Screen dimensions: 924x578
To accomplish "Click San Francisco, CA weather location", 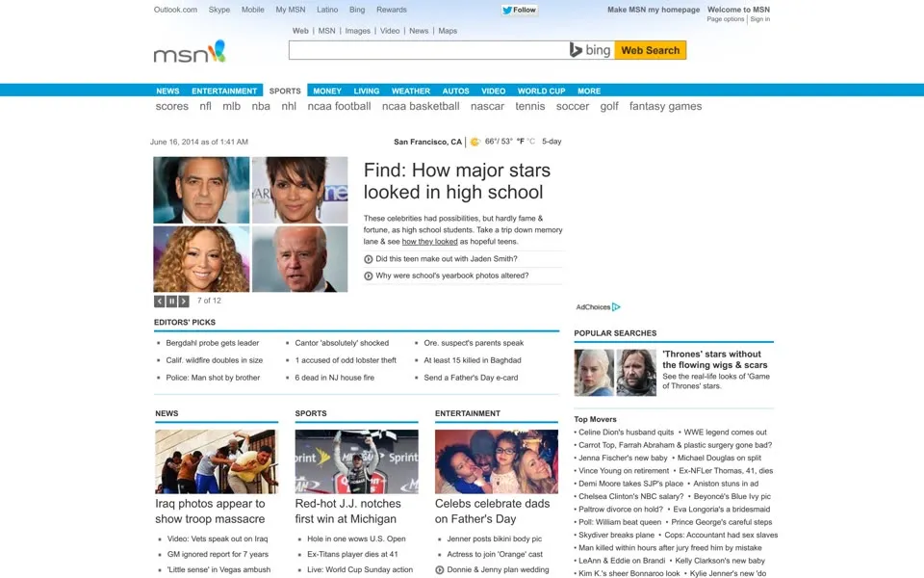I will (427, 142).
